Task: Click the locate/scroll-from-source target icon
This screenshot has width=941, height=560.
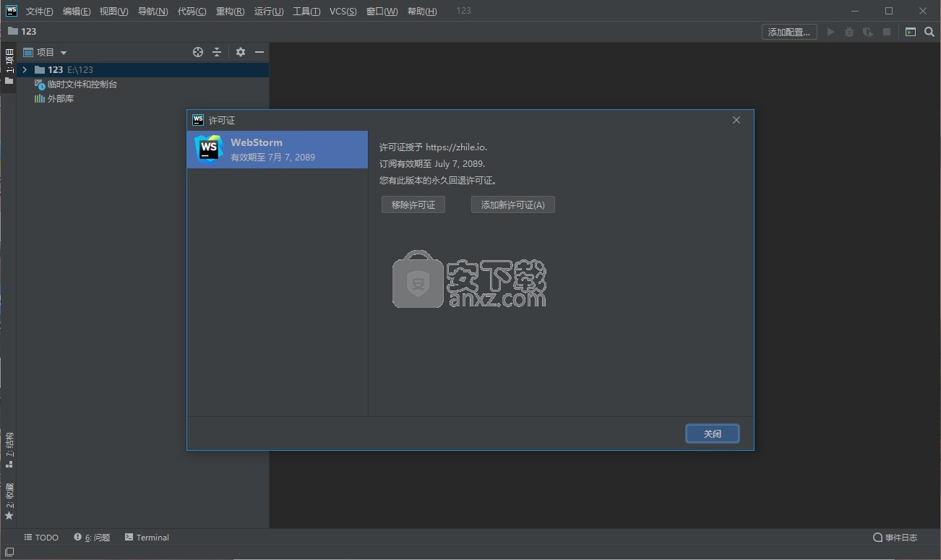Action: pos(198,52)
